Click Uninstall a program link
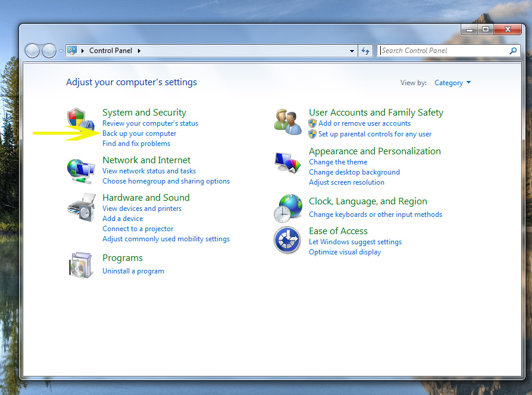 click(133, 271)
